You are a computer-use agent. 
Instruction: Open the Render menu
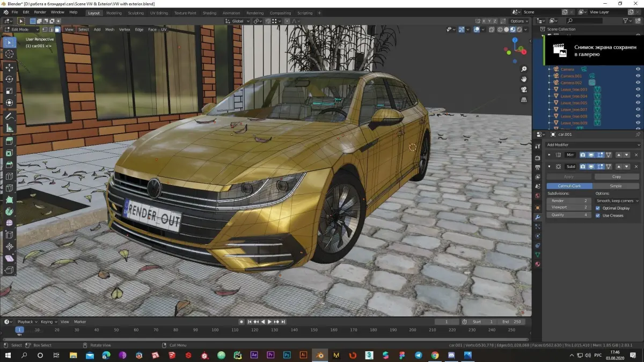coord(40,12)
